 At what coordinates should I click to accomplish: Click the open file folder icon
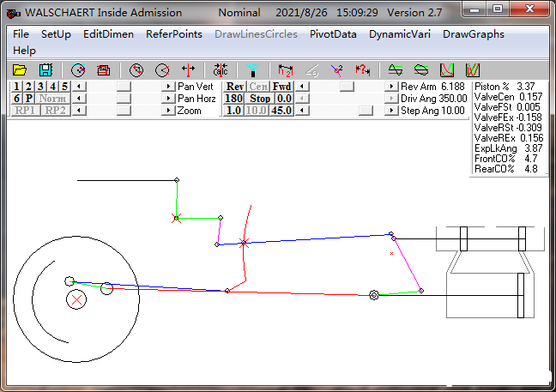point(21,69)
